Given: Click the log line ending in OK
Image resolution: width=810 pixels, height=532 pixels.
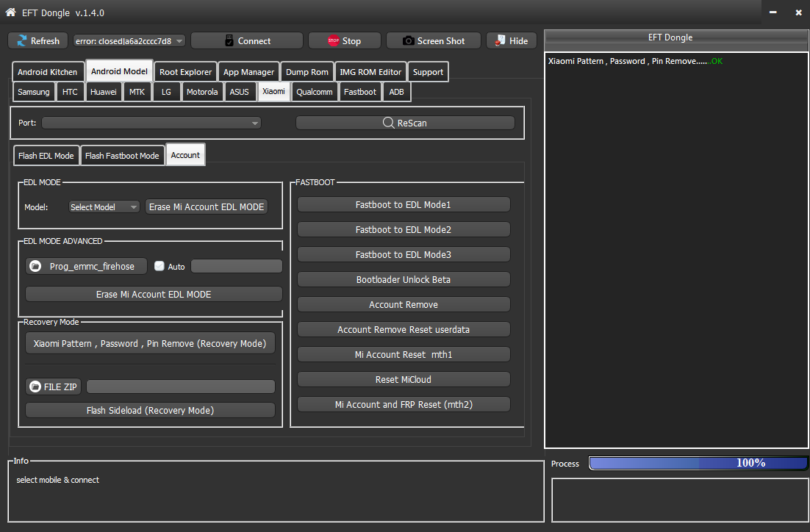Looking at the screenshot, I should click(x=635, y=61).
